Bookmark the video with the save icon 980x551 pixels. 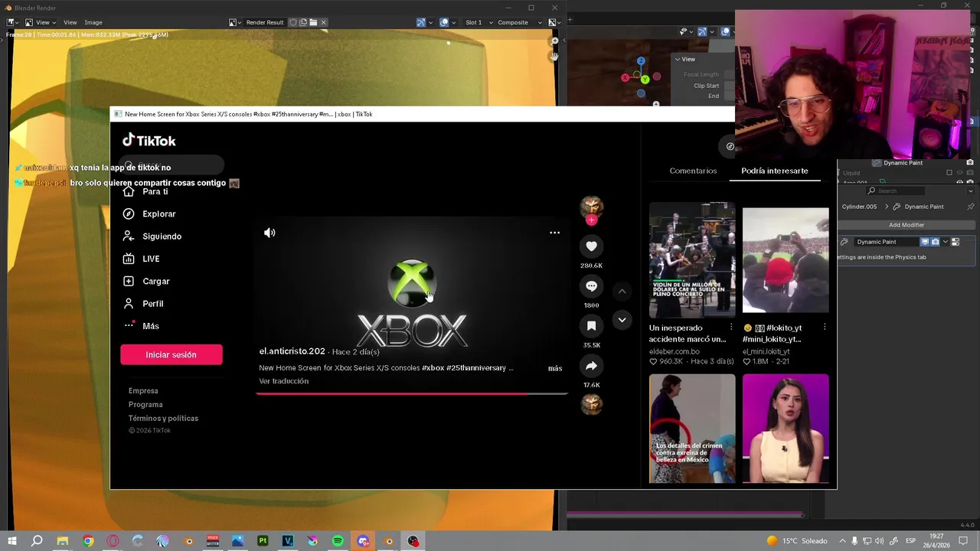591,326
